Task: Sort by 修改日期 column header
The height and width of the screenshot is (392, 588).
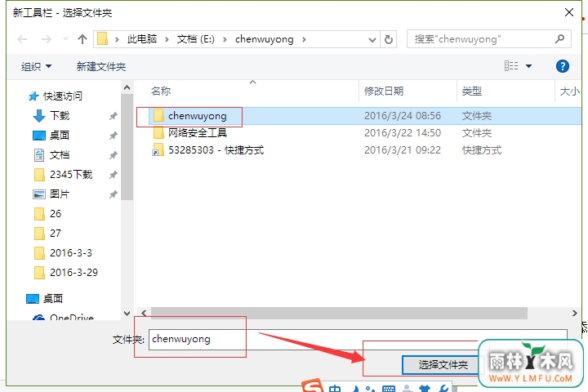Action: tap(384, 91)
